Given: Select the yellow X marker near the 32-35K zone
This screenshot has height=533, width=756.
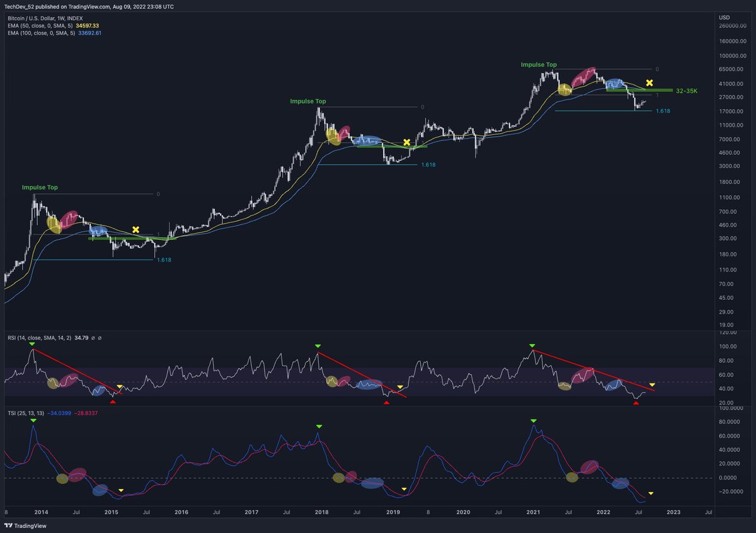Looking at the screenshot, I should click(x=649, y=82).
